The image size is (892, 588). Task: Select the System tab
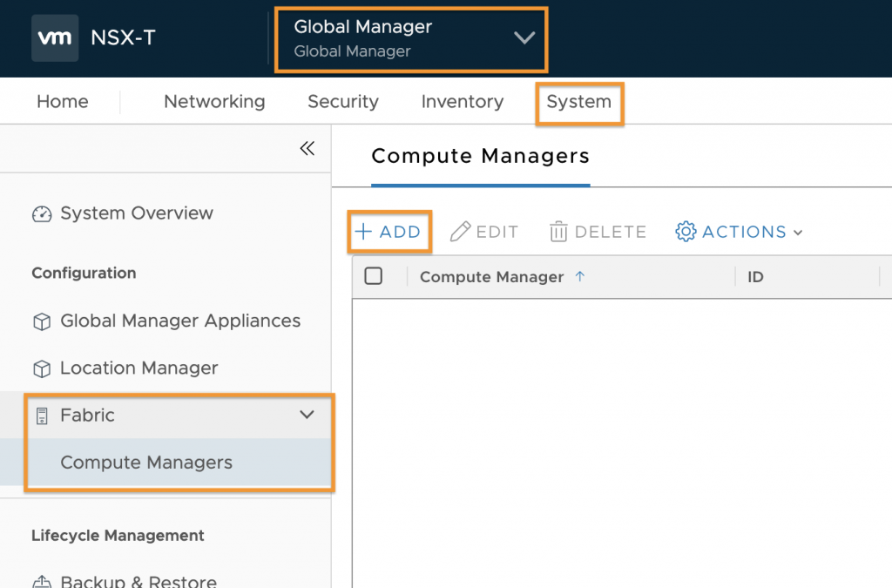pyautogui.click(x=579, y=101)
